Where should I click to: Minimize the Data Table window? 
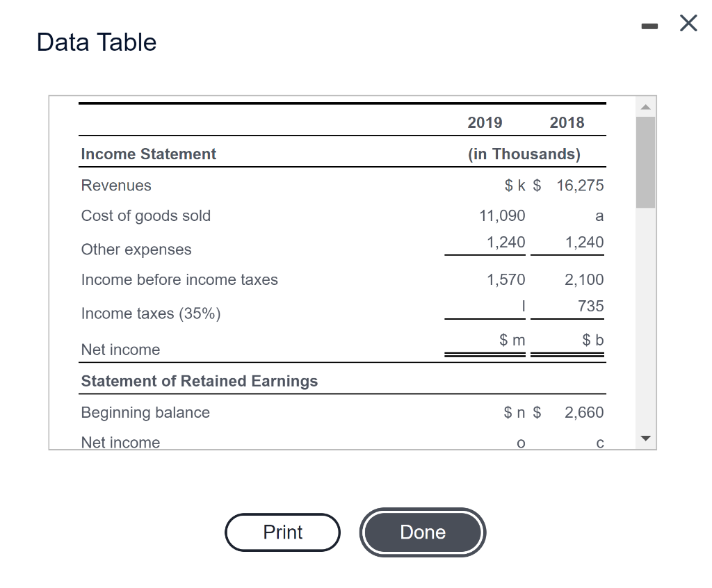click(649, 25)
